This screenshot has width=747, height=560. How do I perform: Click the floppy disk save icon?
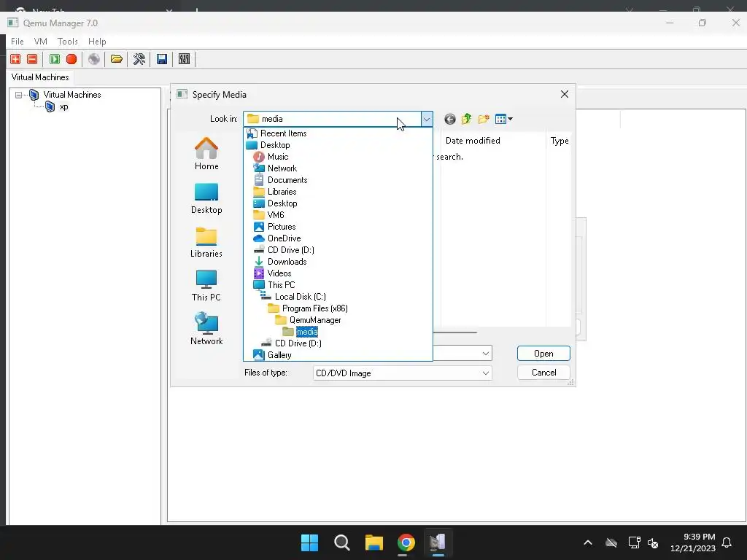pyautogui.click(x=161, y=59)
